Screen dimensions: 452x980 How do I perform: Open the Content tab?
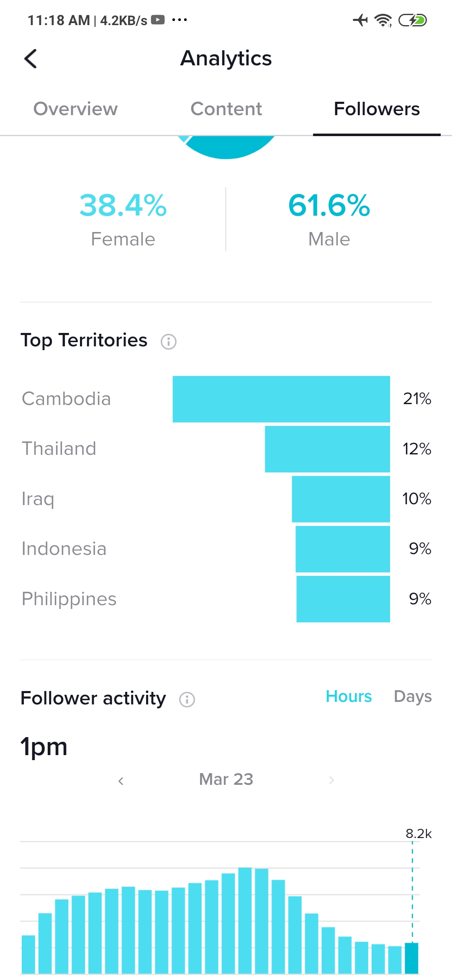(x=226, y=109)
